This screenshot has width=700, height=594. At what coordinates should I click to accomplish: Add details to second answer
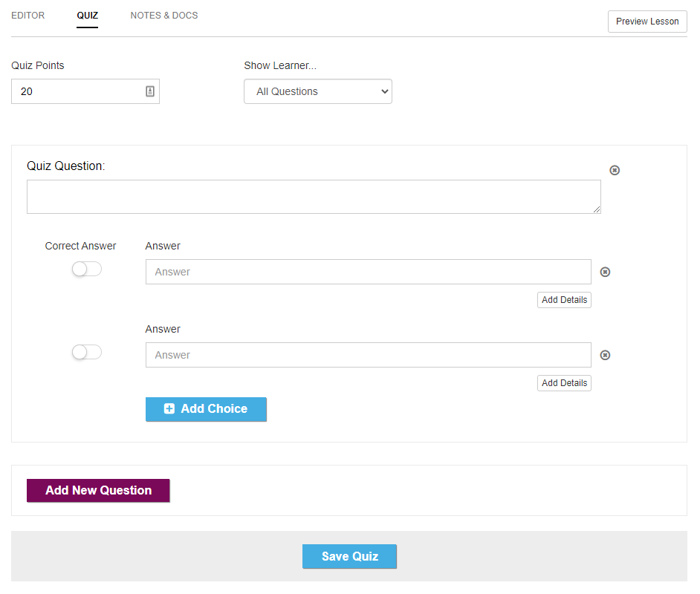(x=564, y=382)
